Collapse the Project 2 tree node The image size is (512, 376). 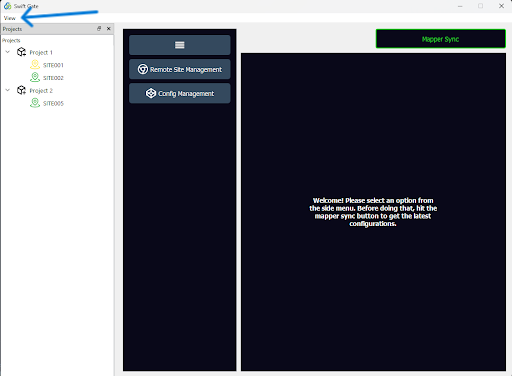8,90
